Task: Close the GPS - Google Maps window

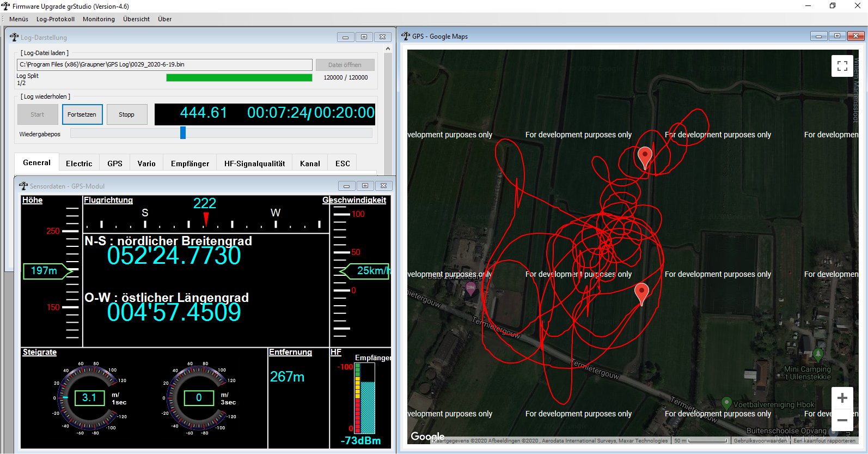Action: tap(856, 36)
